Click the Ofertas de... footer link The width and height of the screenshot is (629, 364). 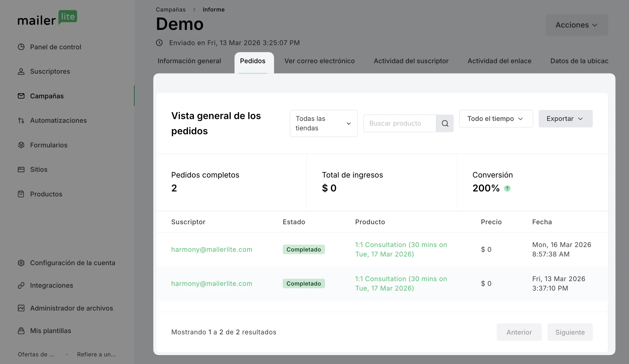[36, 354]
